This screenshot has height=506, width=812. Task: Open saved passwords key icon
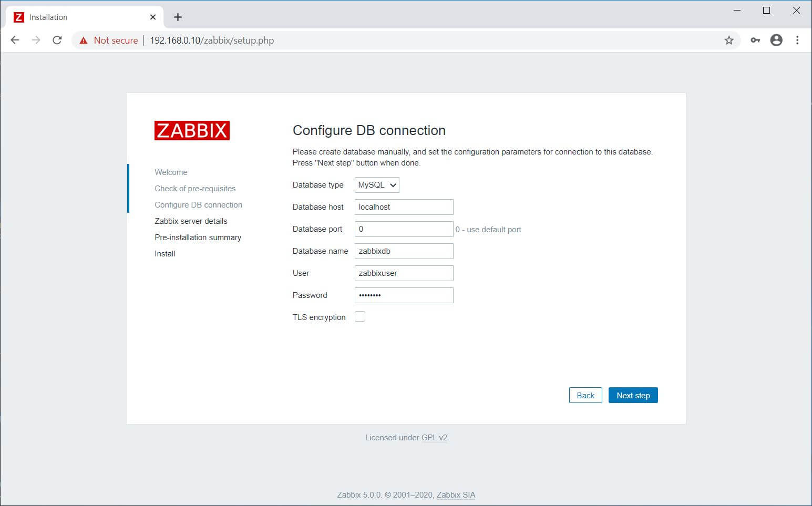[x=755, y=40]
